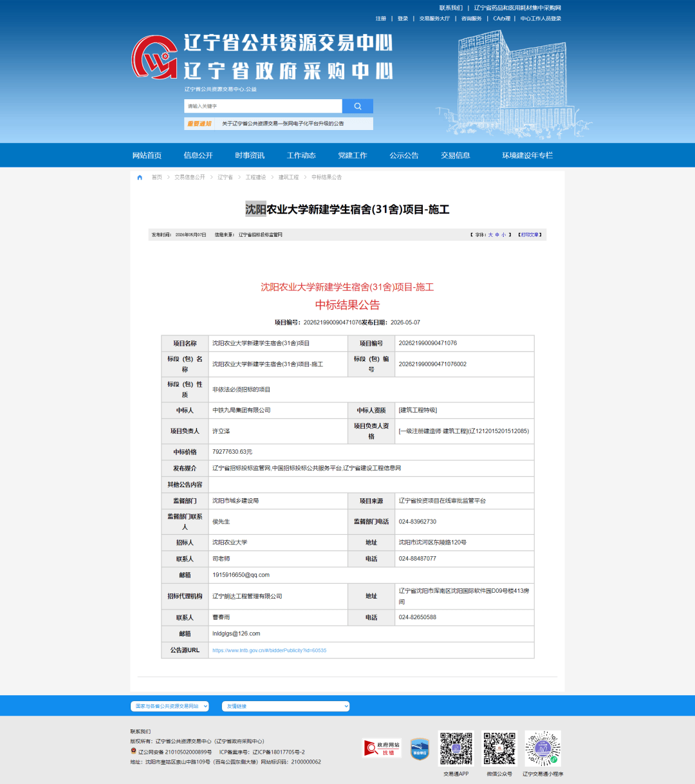Click 辽宁省 in the breadcrumb
The image size is (695, 784).
pos(225,177)
